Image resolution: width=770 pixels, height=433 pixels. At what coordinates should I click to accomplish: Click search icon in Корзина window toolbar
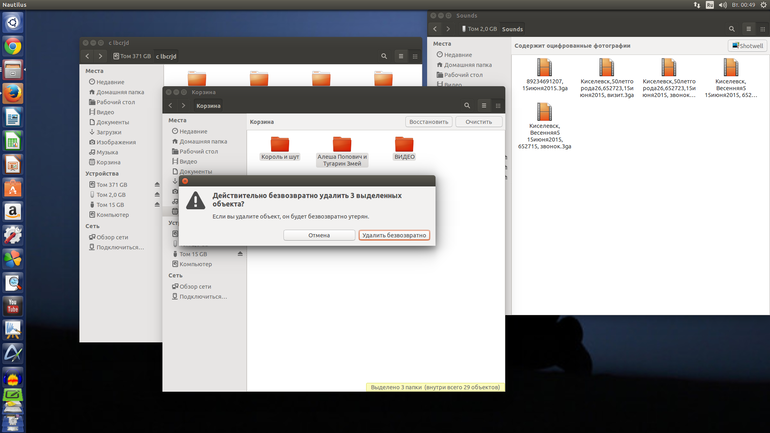pyautogui.click(x=467, y=106)
